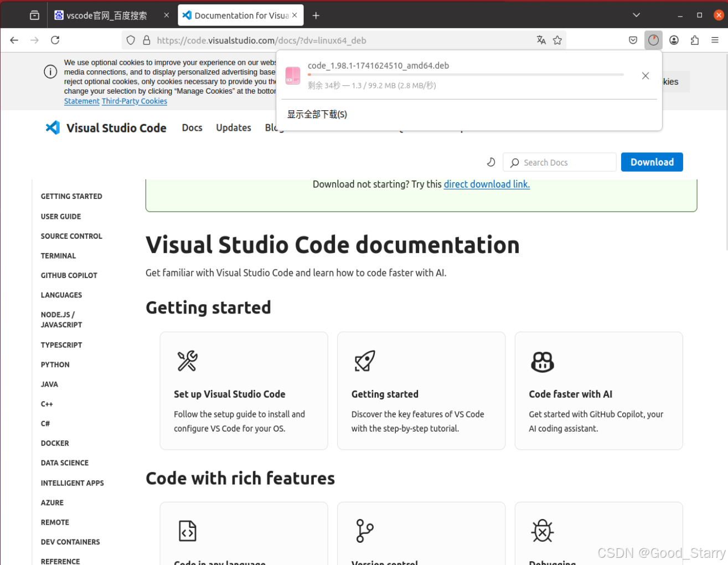Viewport: 728px width, 565px height.
Task: Open the Updates navigation item
Action: (x=234, y=127)
